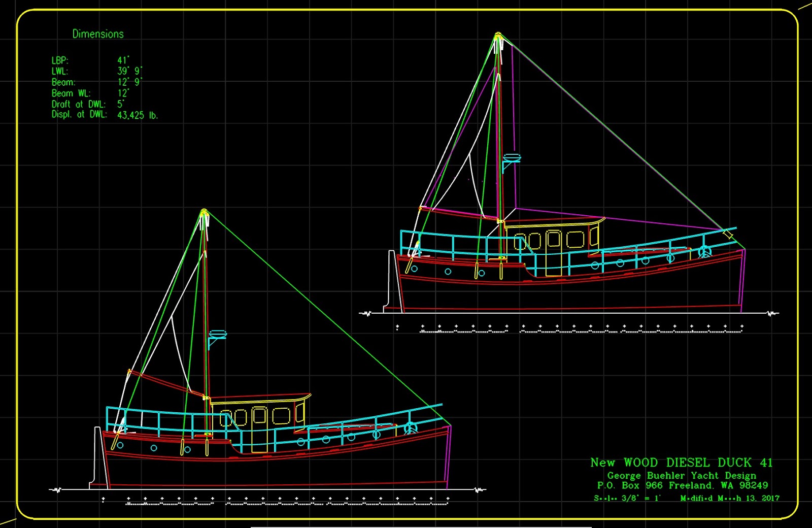The height and width of the screenshot is (528, 812).
Task: Click the yellow masthead of the upper boat
Action: click(x=498, y=38)
